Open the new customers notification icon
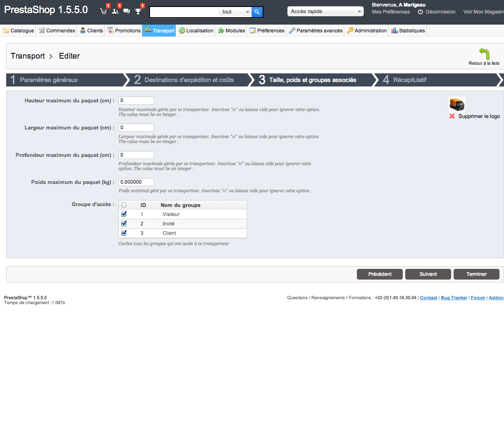This screenshot has width=504, height=423. tap(115, 11)
